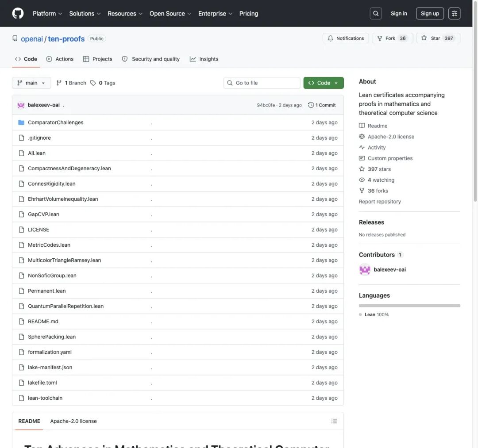
Task: Open the Insights tab
Action: (x=204, y=59)
